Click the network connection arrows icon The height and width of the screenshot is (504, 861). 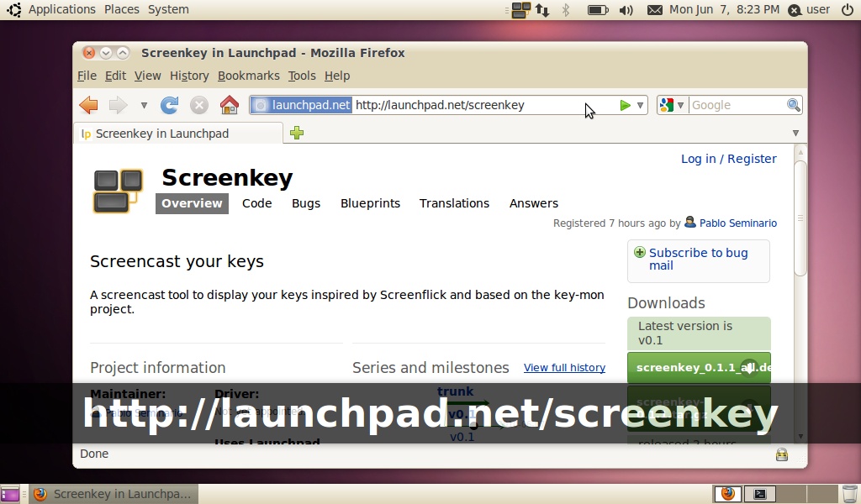pos(542,10)
